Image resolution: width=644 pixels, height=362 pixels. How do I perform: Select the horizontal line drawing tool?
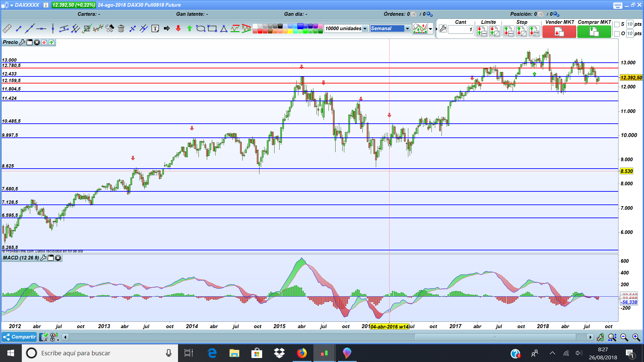click(41, 29)
